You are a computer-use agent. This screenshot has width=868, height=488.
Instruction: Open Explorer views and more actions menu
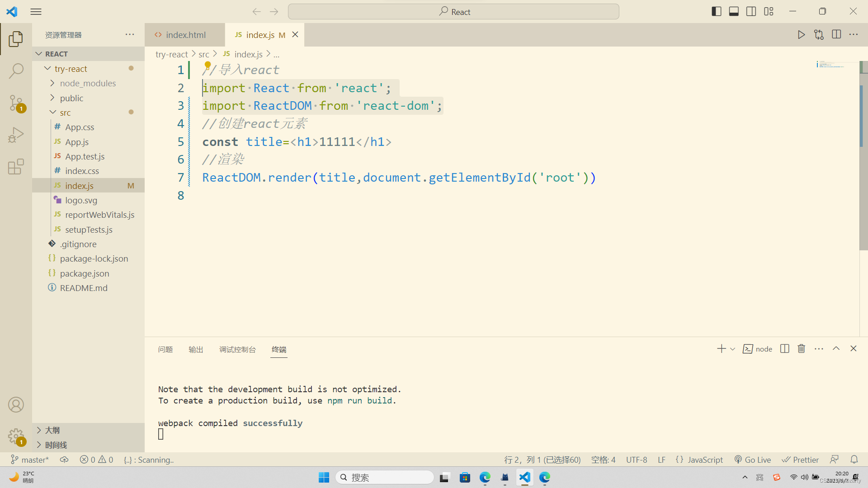(130, 35)
